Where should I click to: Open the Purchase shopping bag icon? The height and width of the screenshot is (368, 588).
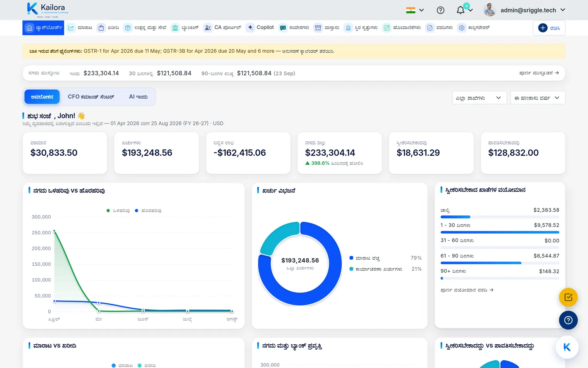click(x=101, y=28)
